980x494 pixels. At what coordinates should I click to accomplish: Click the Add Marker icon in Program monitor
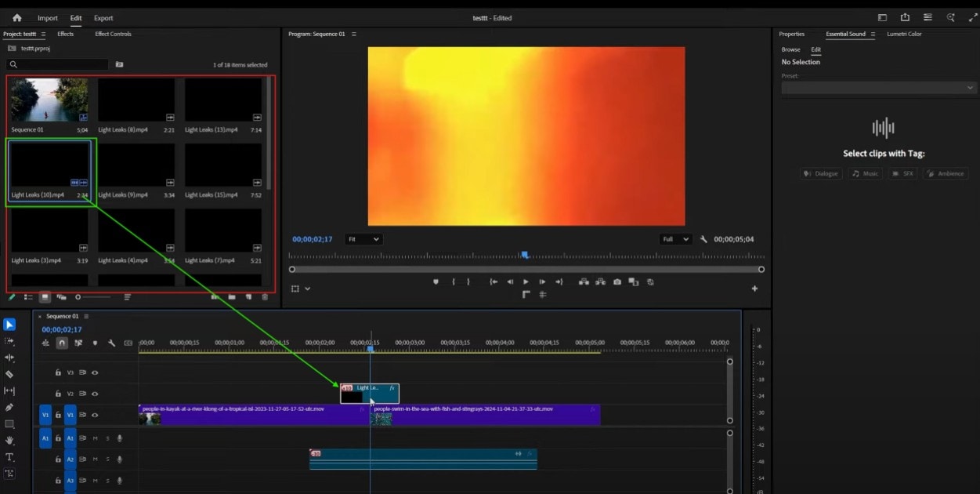[436, 281]
